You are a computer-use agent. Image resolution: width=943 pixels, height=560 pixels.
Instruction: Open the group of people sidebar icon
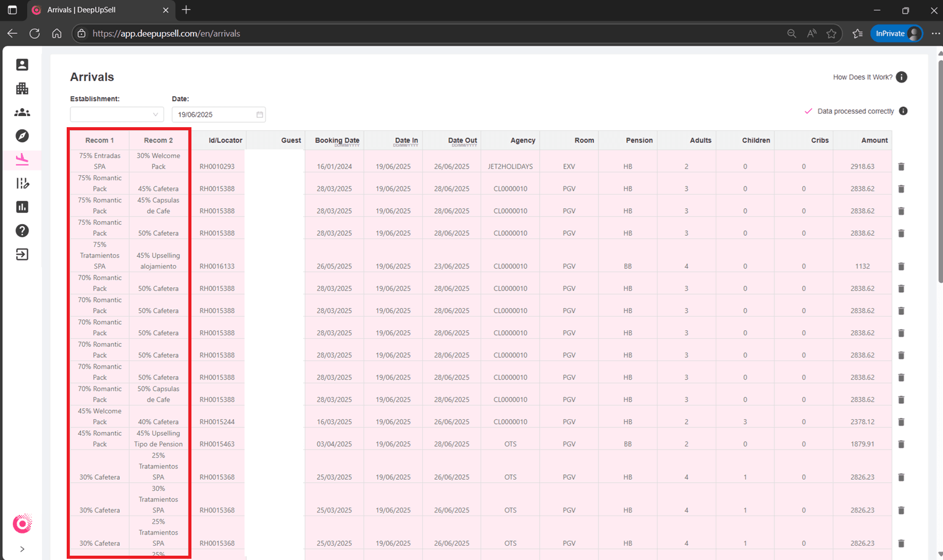(x=22, y=112)
